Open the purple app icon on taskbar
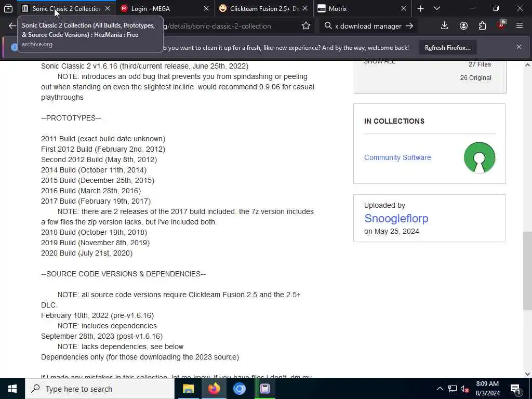The image size is (532, 399). tap(264, 389)
